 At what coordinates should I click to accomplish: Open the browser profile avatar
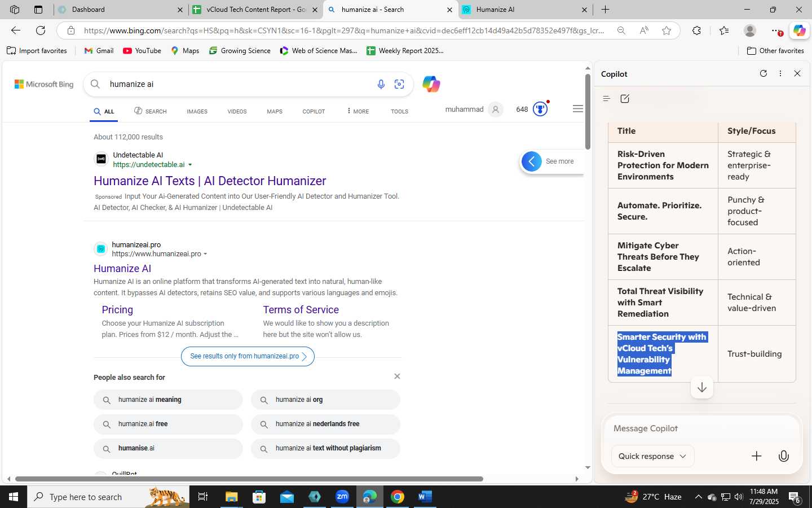tap(750, 30)
